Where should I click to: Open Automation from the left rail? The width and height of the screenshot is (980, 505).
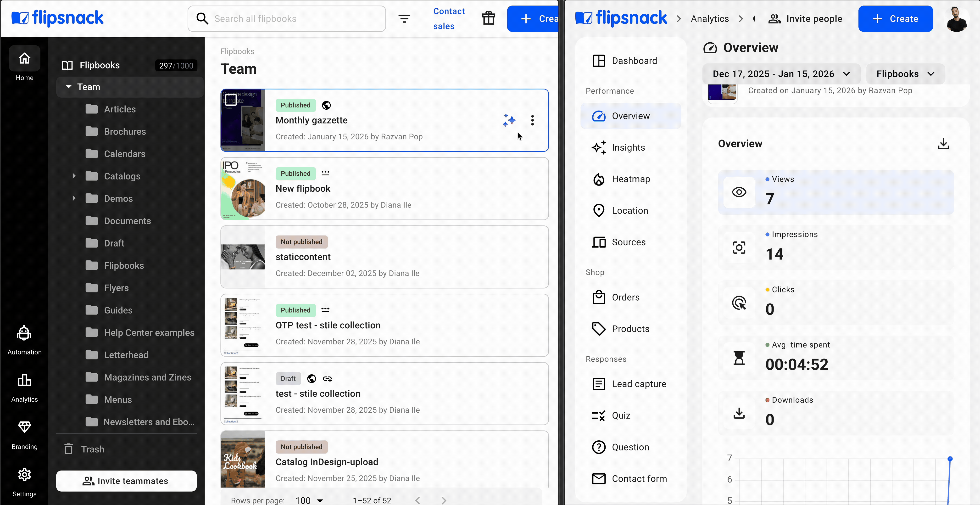pyautogui.click(x=24, y=340)
